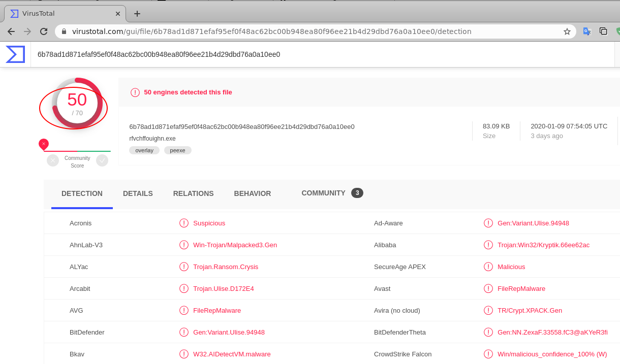Screen dimensions: 620x364
Task: Click the VirusTotal logo icon
Action: click(x=15, y=54)
